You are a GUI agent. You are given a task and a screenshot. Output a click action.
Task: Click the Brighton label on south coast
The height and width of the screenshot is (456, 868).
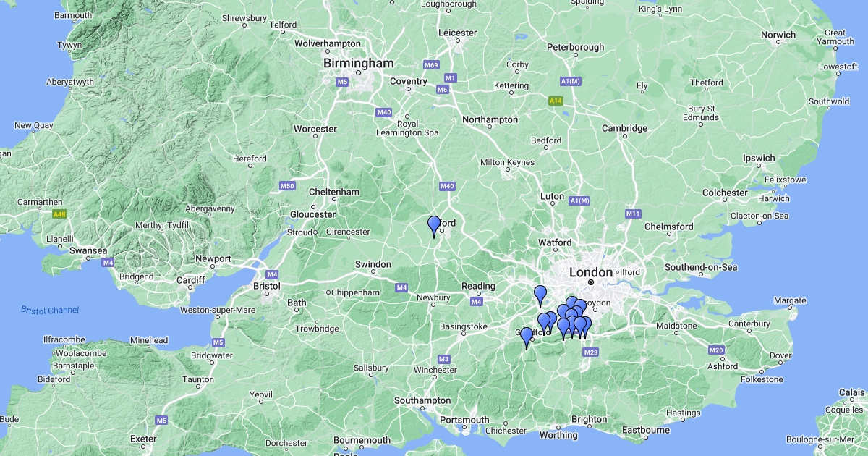coord(590,419)
